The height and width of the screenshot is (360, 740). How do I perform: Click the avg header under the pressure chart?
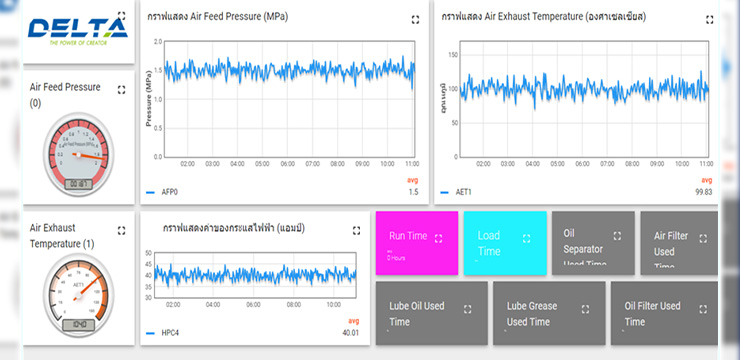click(x=413, y=180)
